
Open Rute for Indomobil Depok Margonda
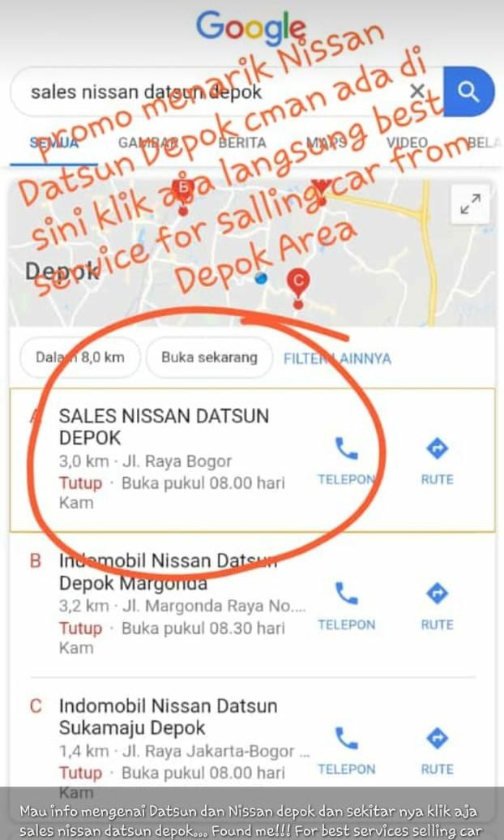click(437, 606)
